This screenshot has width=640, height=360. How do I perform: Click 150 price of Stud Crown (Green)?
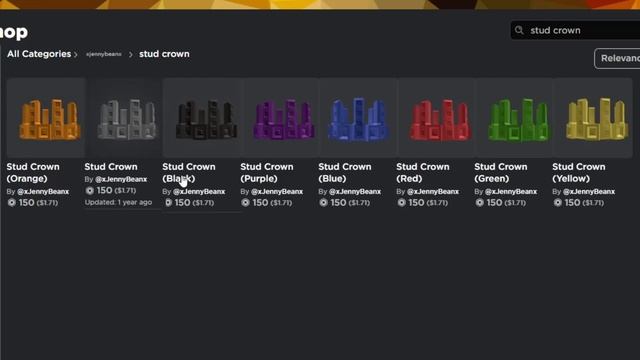pyautogui.click(x=494, y=202)
